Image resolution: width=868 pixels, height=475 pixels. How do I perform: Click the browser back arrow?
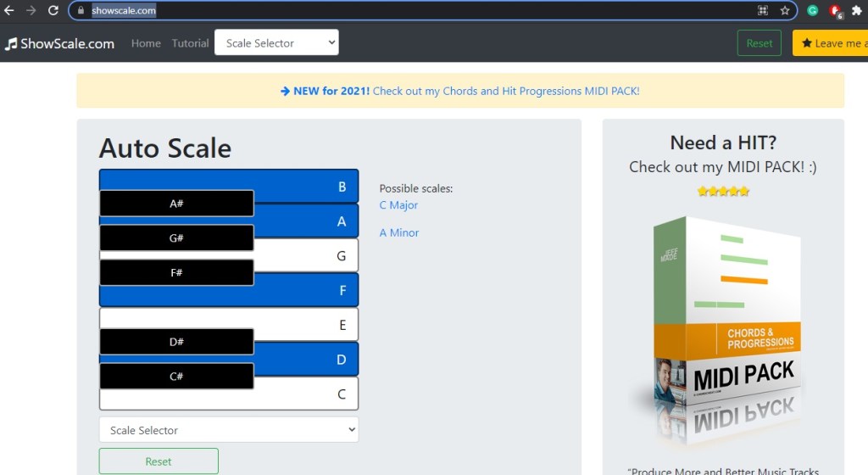(x=9, y=11)
